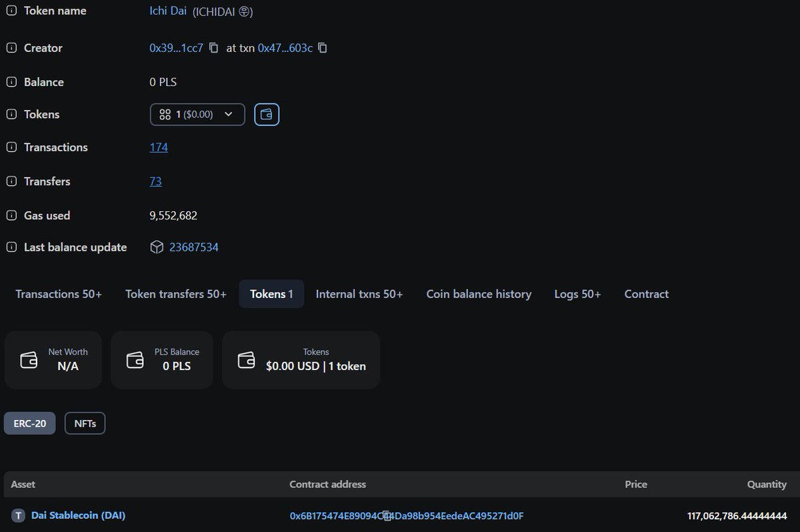Viewport: 800px width, 532px height.
Task: Switch to Token transfers 50+ tab
Action: (x=176, y=294)
